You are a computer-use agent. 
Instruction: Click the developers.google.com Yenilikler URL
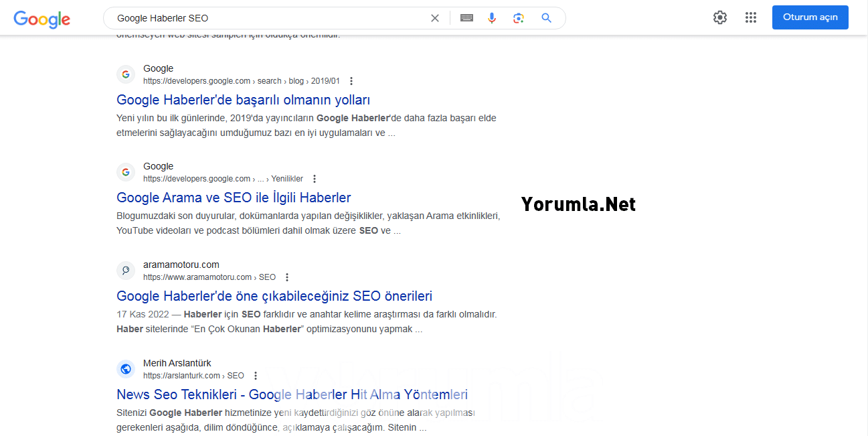pyautogui.click(x=223, y=179)
